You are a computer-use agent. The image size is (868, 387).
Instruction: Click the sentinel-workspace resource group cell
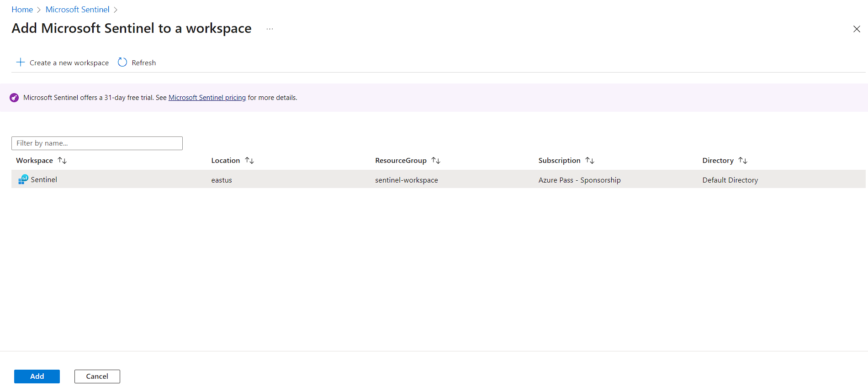tap(406, 180)
